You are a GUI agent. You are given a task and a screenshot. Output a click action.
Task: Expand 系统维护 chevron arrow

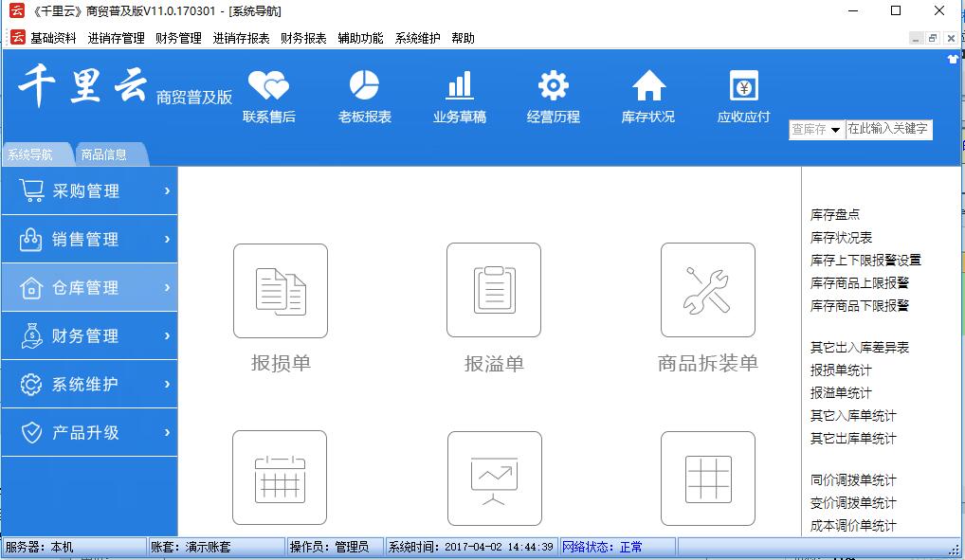[167, 384]
